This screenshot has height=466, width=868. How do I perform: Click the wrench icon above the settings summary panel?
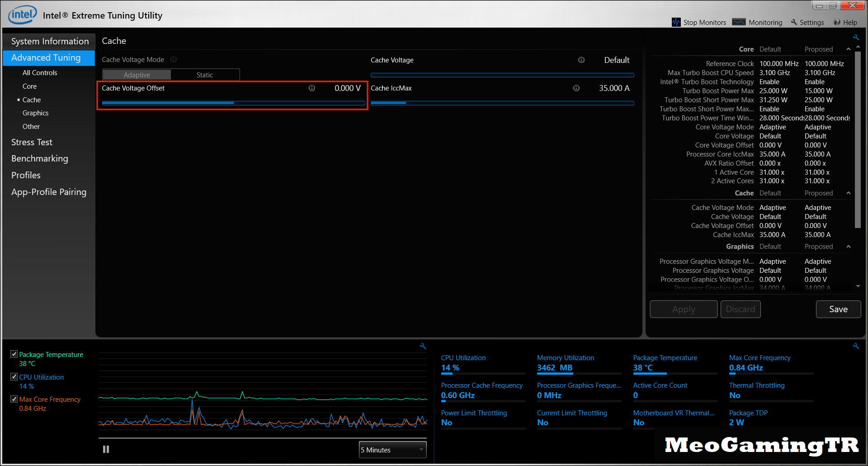coord(856,37)
